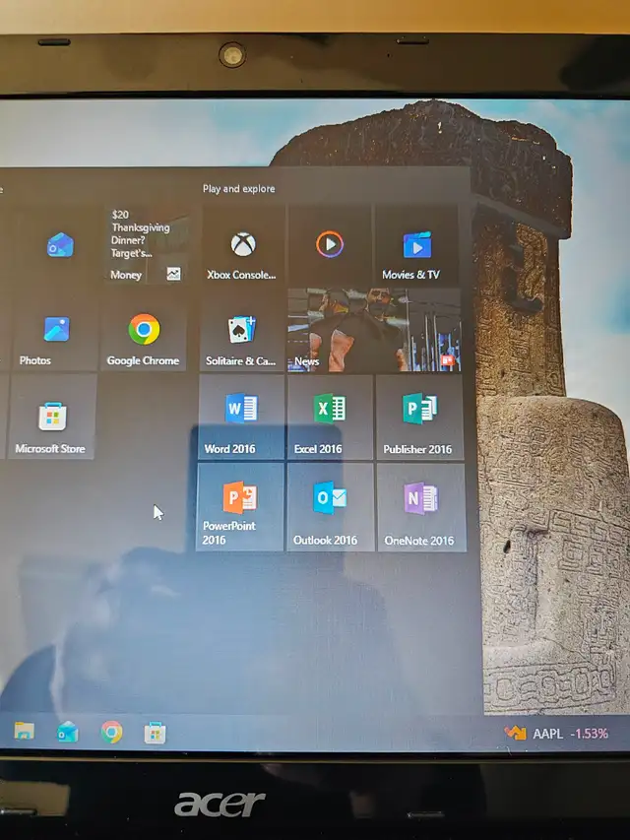Open the Publisher 2016 tile
630x840 pixels.
(x=418, y=419)
